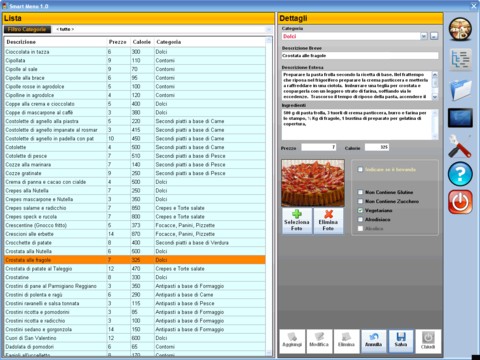Image resolution: width=480 pixels, height=360 pixels.
Task: Sort list by Calorie column header
Action: (142, 42)
